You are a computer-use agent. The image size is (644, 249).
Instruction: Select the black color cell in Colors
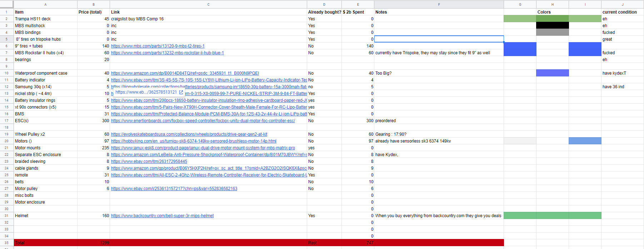(x=552, y=26)
